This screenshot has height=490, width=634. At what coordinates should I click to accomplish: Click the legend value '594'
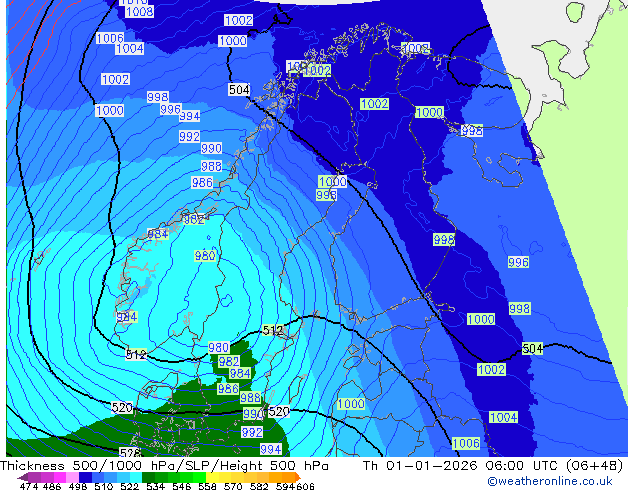(x=285, y=486)
